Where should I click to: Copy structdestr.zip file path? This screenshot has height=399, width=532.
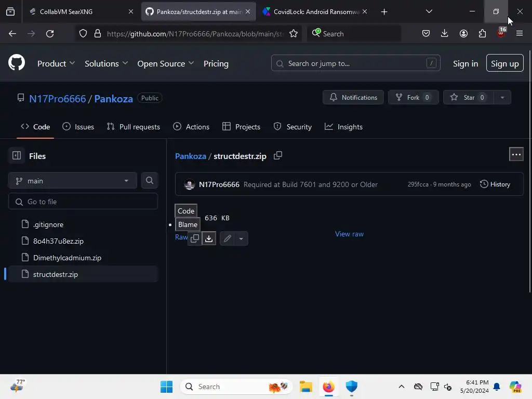[278, 155]
